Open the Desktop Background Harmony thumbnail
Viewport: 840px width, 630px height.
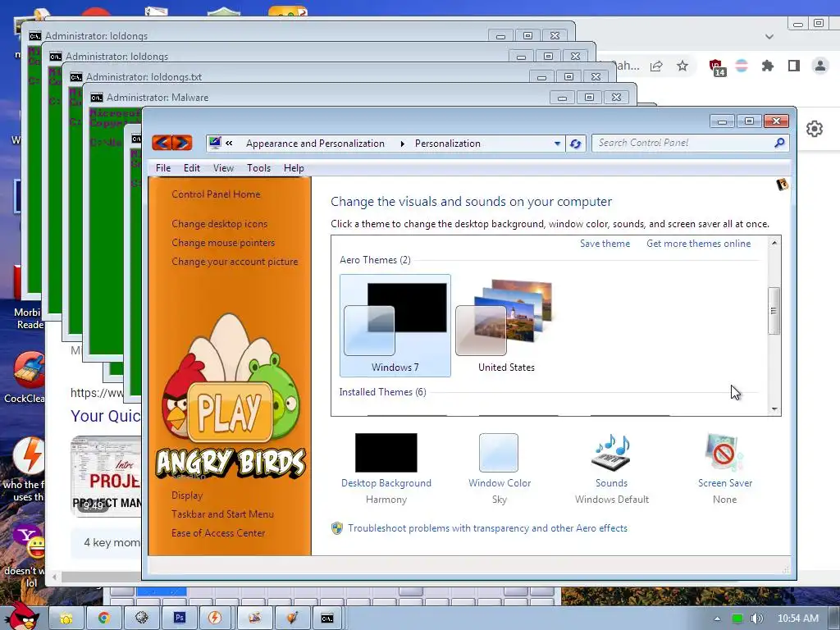386,453
